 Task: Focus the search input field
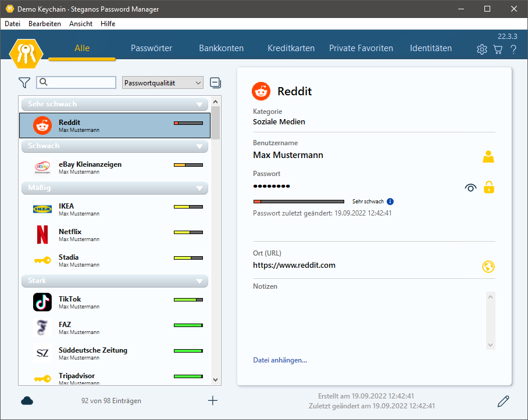(76, 82)
